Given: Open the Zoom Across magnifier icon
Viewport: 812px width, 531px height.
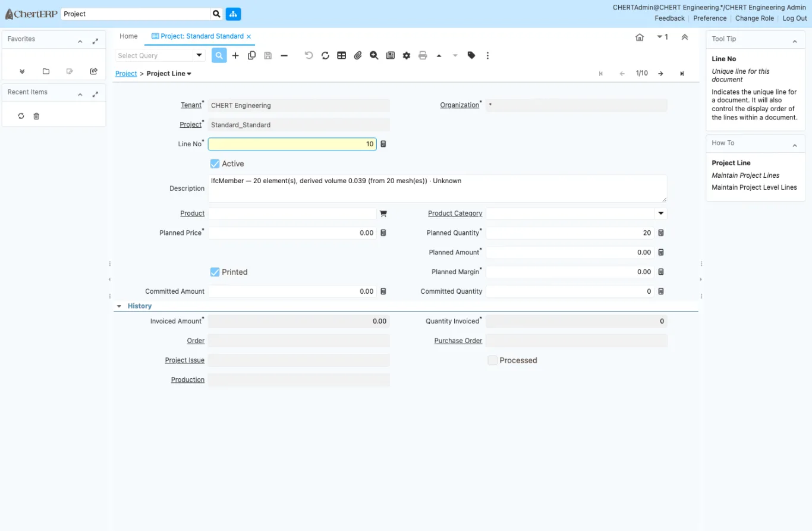Looking at the screenshot, I should (x=374, y=55).
